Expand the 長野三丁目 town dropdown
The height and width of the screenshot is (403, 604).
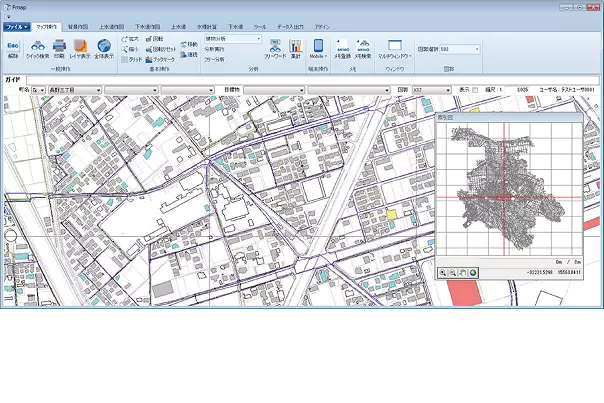98,89
